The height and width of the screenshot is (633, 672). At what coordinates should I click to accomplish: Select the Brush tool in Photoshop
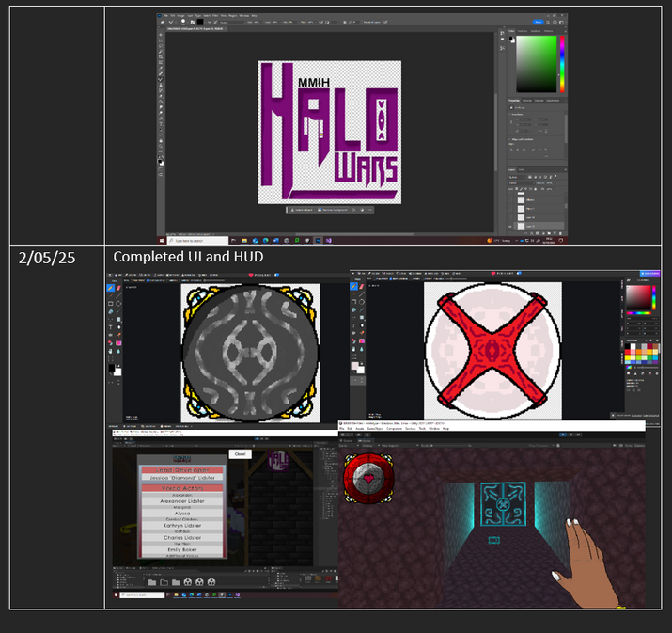[x=161, y=79]
